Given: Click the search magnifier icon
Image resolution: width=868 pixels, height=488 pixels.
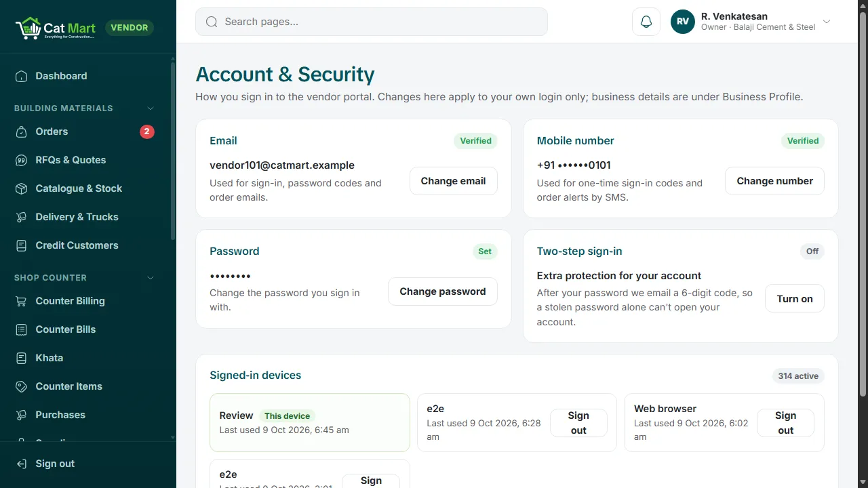Looking at the screenshot, I should [x=212, y=22].
